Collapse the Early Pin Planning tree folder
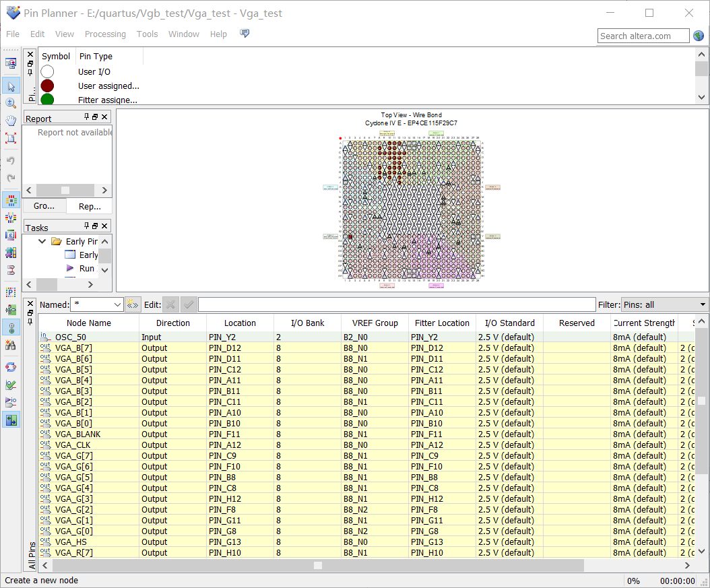This screenshot has width=710, height=588. [x=42, y=241]
